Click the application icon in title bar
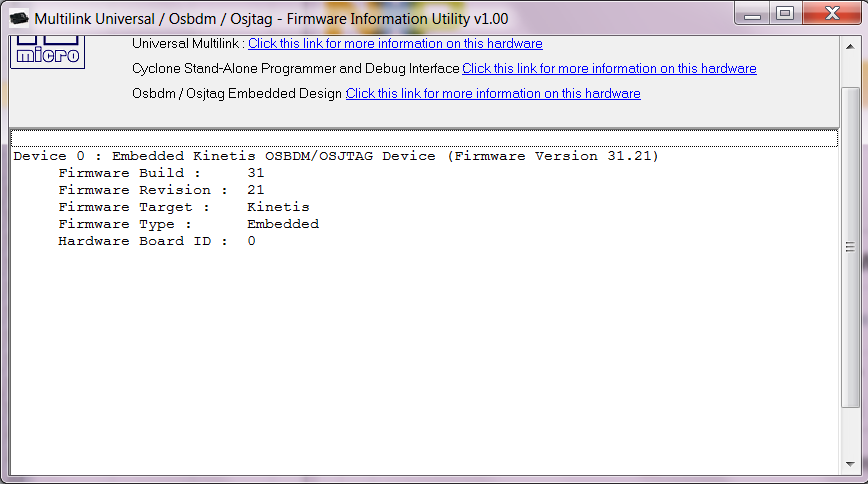 [19, 18]
